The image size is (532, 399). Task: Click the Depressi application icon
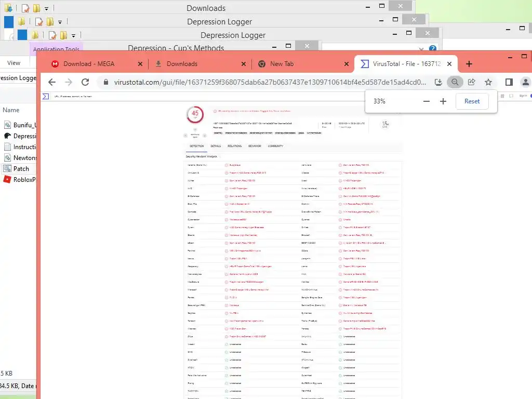pyautogui.click(x=7, y=136)
